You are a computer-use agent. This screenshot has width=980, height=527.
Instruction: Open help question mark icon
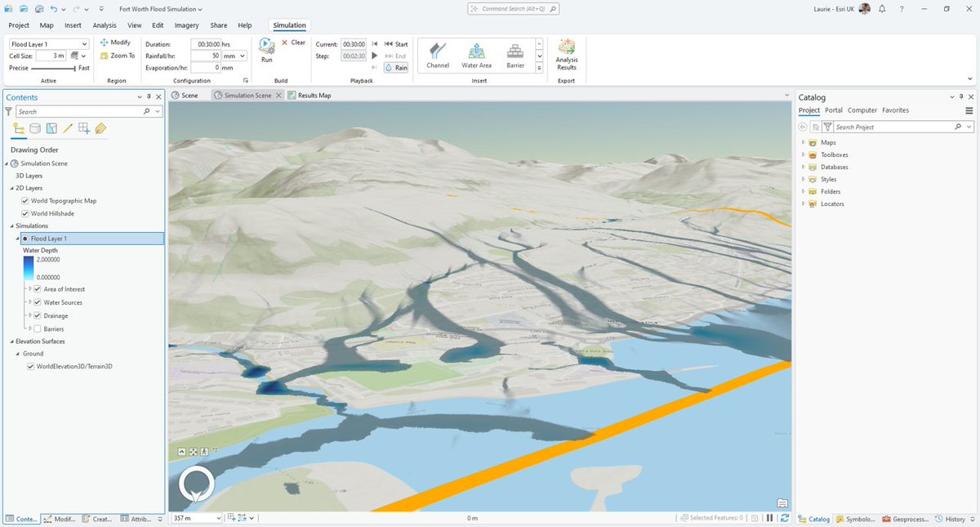(x=901, y=9)
